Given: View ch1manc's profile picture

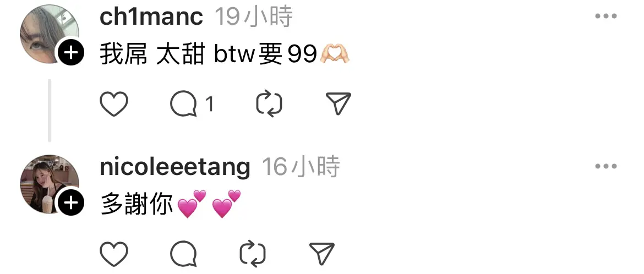Looking at the screenshot, I should point(50,34).
